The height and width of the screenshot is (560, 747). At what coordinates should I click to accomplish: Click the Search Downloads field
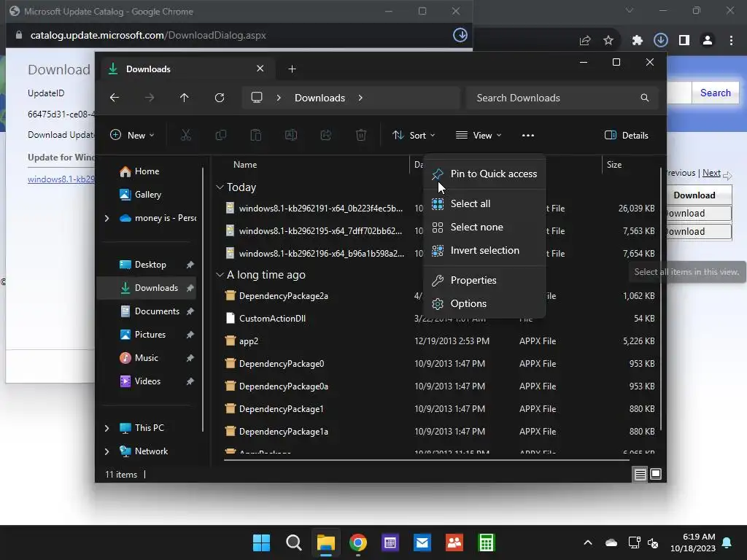(x=562, y=98)
